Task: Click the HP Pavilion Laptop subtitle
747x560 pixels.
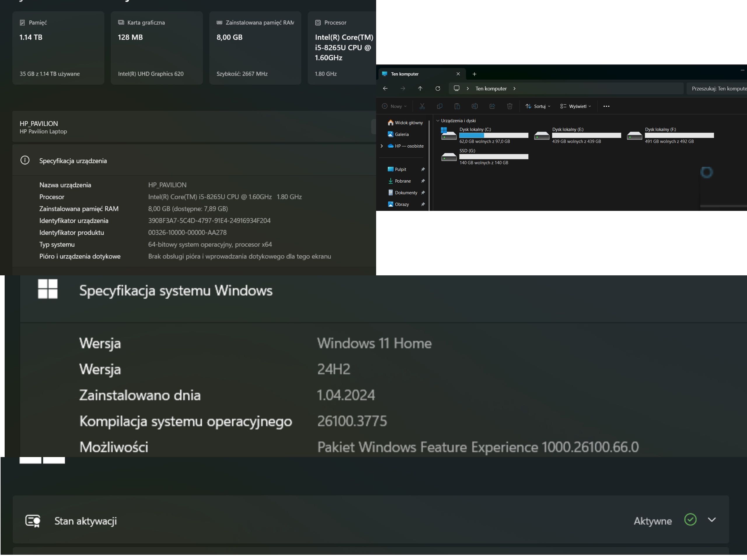Action: pos(43,132)
